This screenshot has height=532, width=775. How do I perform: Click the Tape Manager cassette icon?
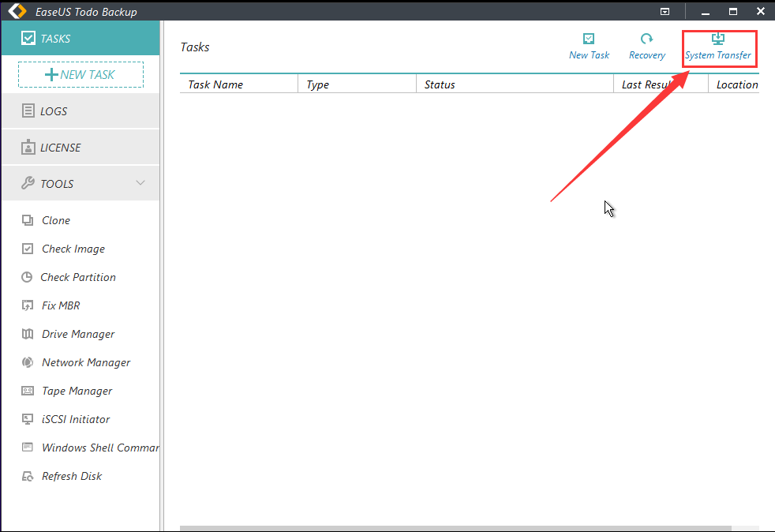[x=28, y=391]
